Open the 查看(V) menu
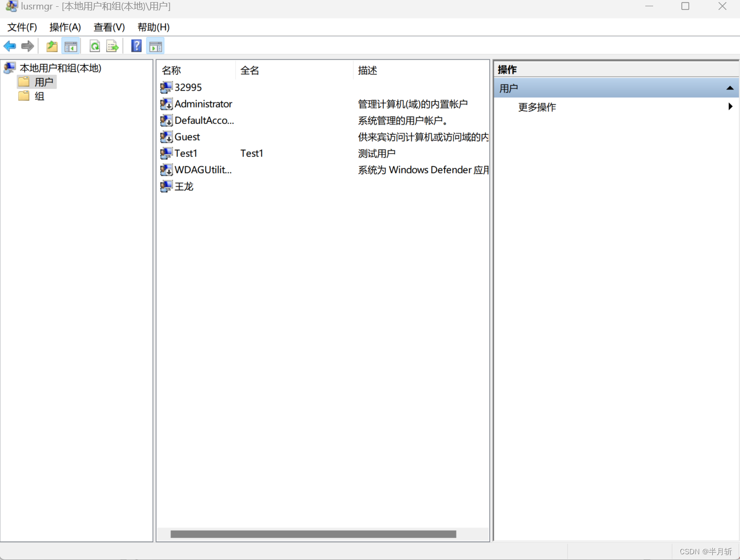 [109, 27]
